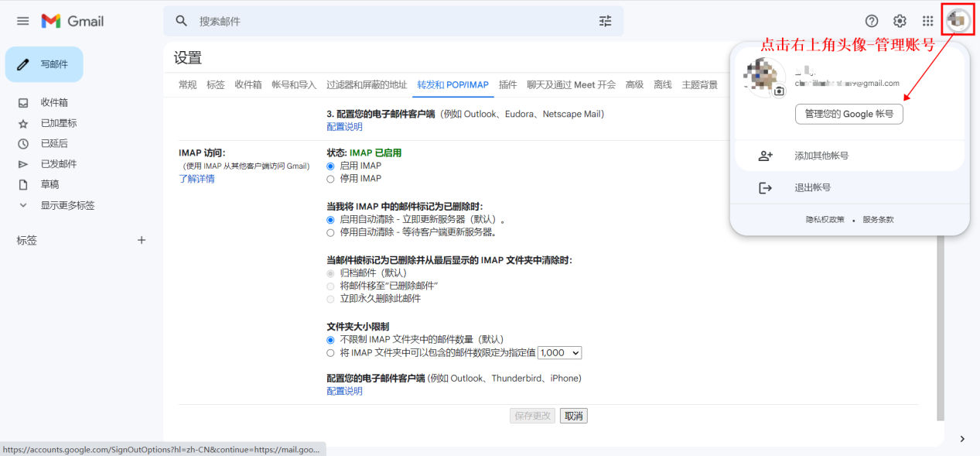The image size is (980, 456).
Task: Click 退出帐号 in account menu
Action: (813, 188)
